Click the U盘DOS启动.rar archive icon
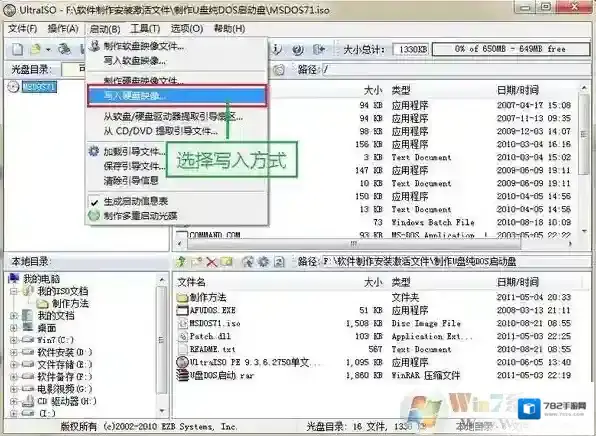Viewport: 596px width, 436px height. click(x=183, y=375)
